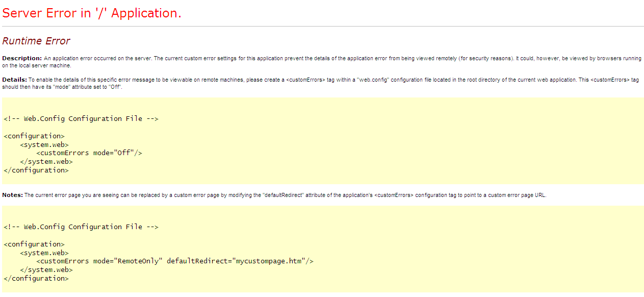Screen dimensions: 644x297
Task: Click the customErrors mode="Off" code line
Action: pos(89,153)
